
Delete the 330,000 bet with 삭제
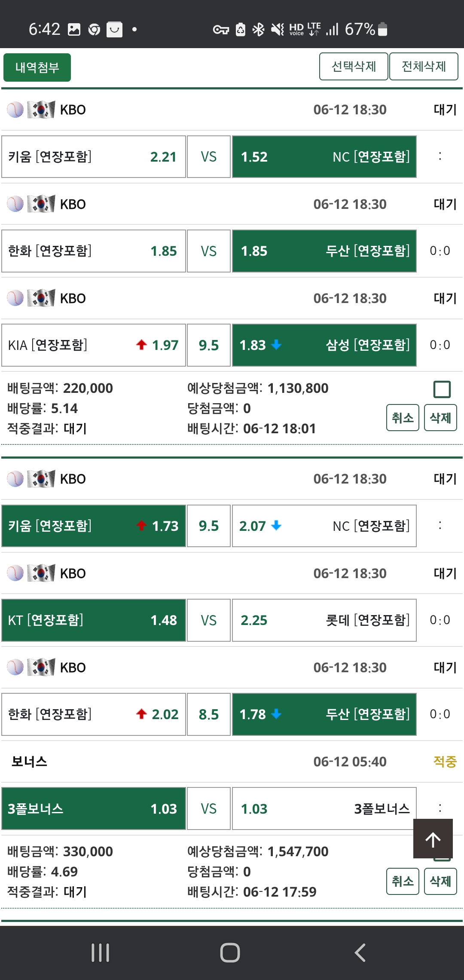[440, 882]
